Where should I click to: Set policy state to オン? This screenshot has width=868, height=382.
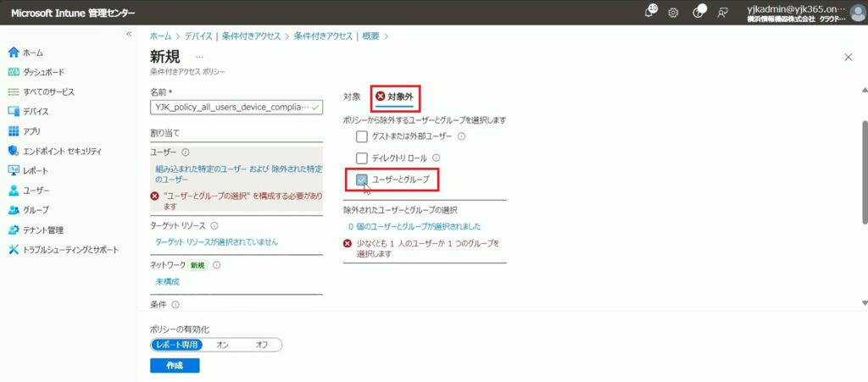(x=223, y=345)
